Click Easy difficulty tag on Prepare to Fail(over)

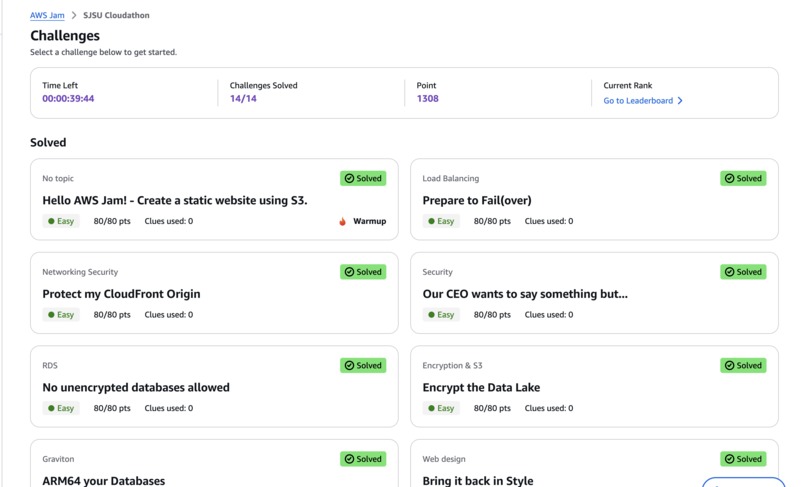(441, 221)
